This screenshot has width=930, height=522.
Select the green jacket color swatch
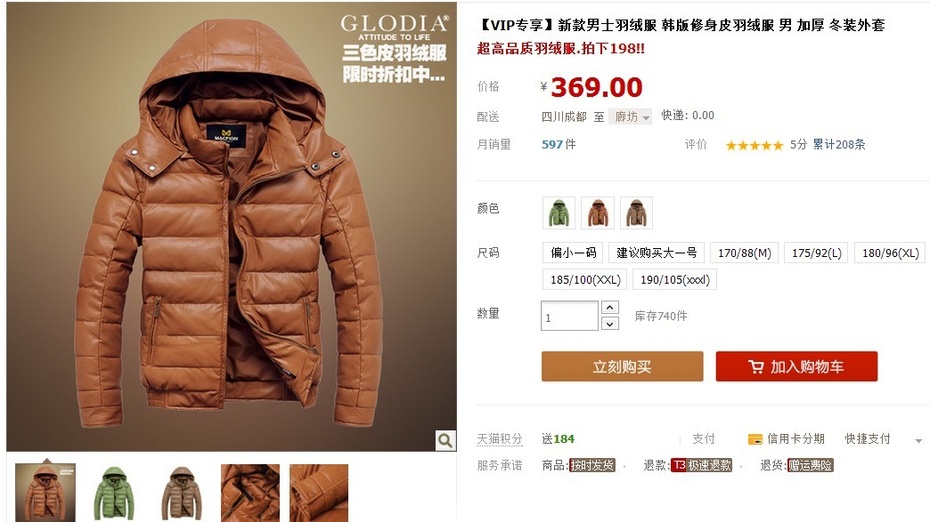point(559,213)
